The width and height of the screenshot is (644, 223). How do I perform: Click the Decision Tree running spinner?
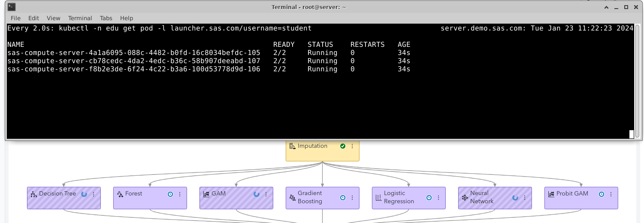tap(84, 194)
